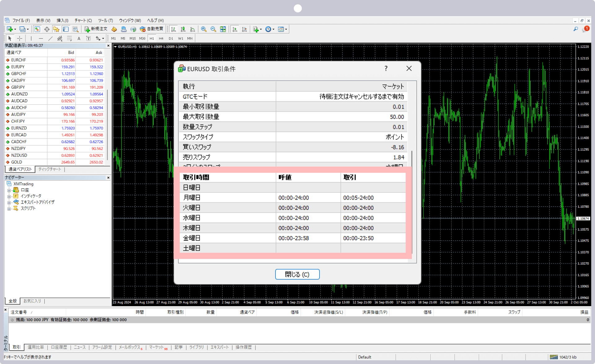Screen dimensions: 595x364
Task: Select the vertical line drawing tool
Action: (x=31, y=38)
